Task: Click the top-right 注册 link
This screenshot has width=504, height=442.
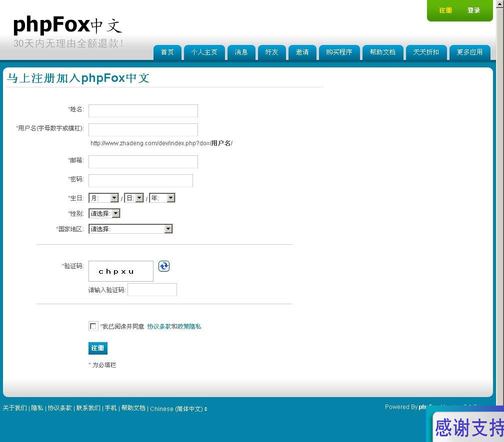Action: pos(445,10)
